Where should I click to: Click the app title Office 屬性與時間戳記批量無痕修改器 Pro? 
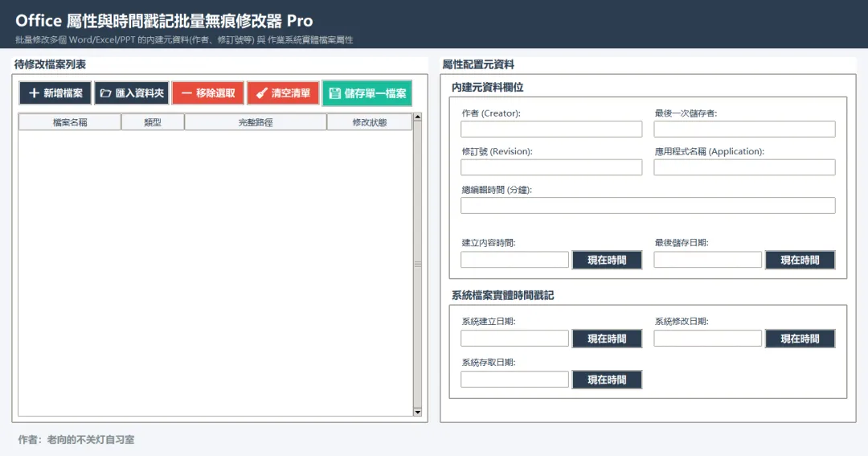tap(165, 20)
